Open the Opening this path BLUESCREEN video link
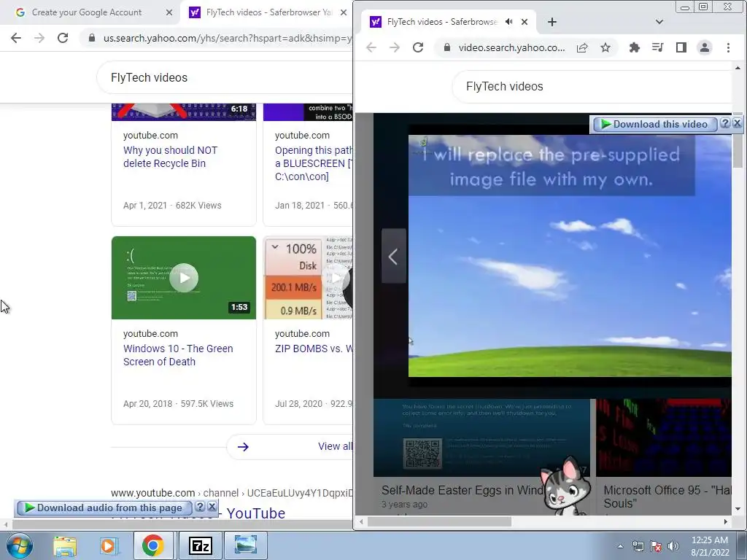Screen dimensions: 747x560 click(314, 163)
